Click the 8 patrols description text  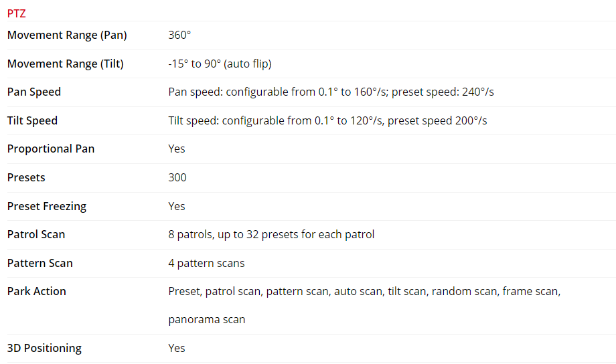click(271, 235)
